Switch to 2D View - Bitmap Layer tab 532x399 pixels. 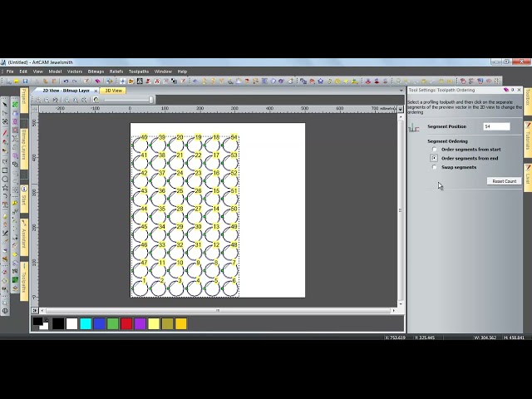point(66,91)
